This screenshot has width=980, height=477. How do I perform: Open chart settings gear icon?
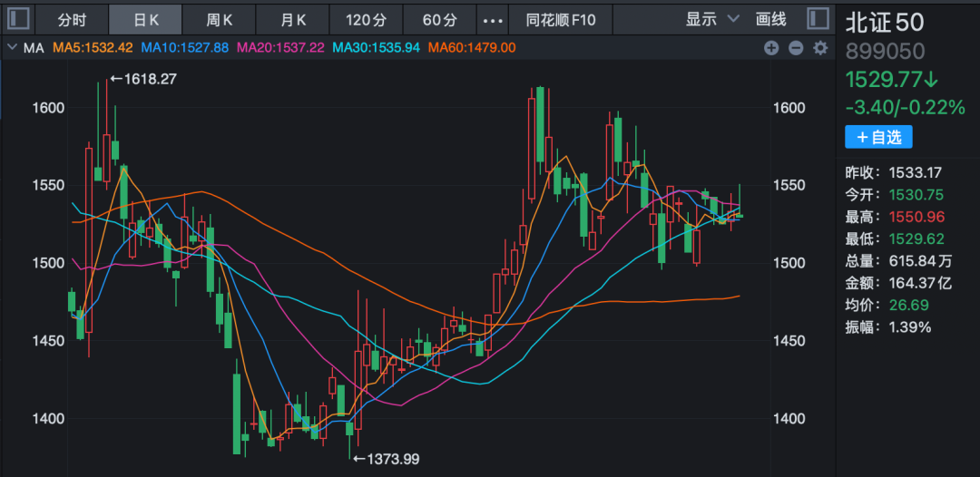820,48
